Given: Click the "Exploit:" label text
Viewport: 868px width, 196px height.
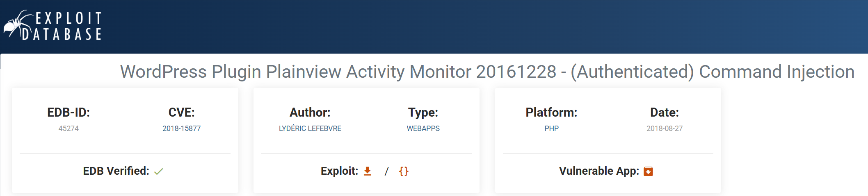Looking at the screenshot, I should click(339, 171).
